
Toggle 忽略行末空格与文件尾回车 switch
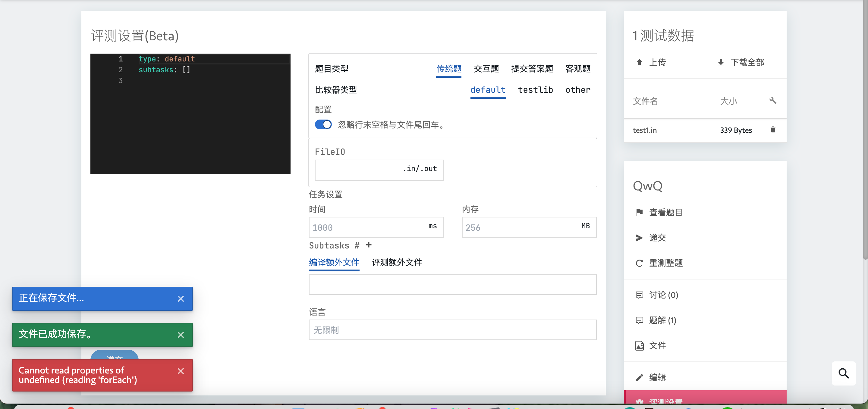tap(323, 124)
